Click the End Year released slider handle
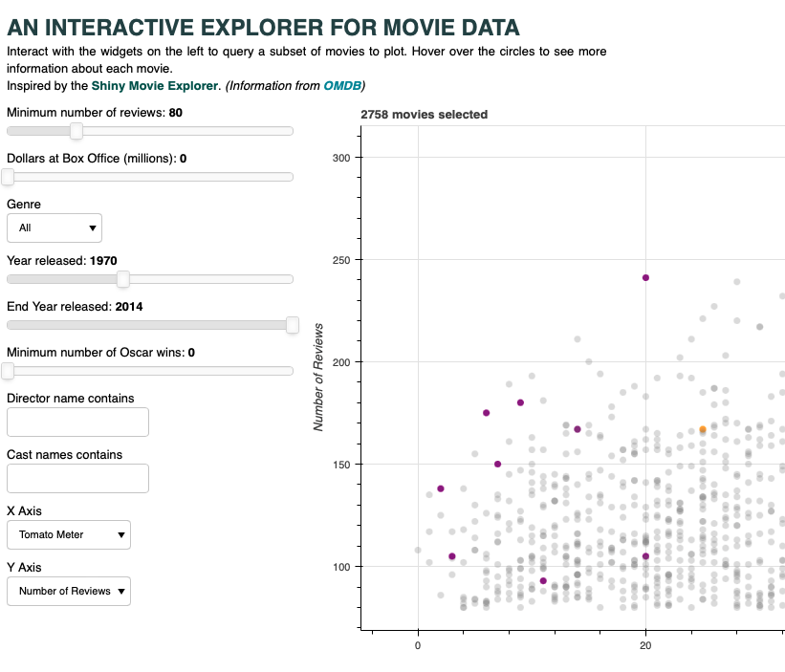 (x=293, y=325)
